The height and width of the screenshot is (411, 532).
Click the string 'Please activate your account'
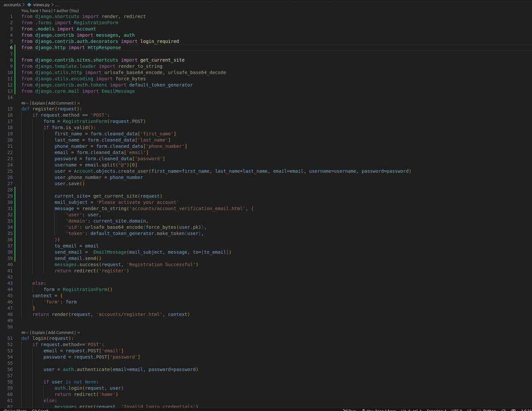(x=137, y=202)
